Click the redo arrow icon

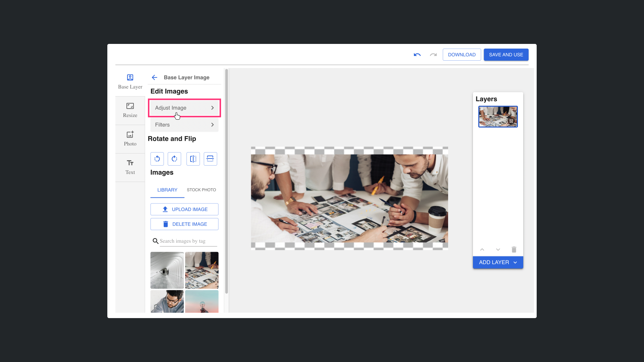(x=433, y=55)
